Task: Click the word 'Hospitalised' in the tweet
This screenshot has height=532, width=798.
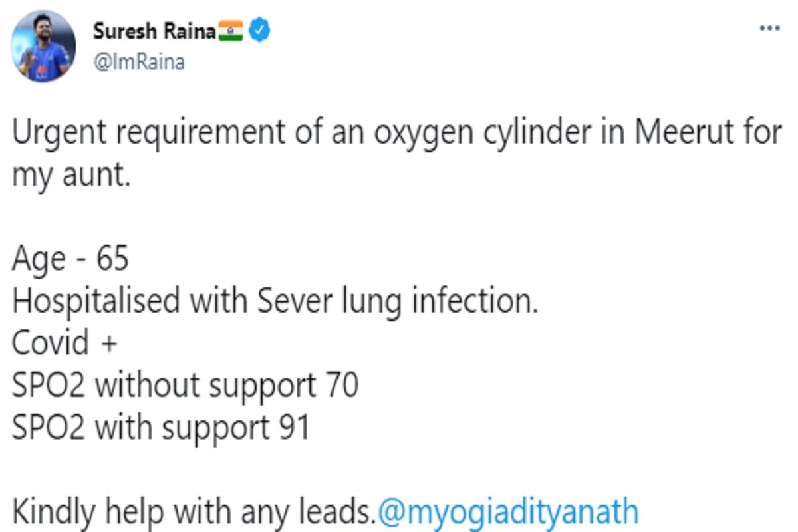Action: [96, 303]
